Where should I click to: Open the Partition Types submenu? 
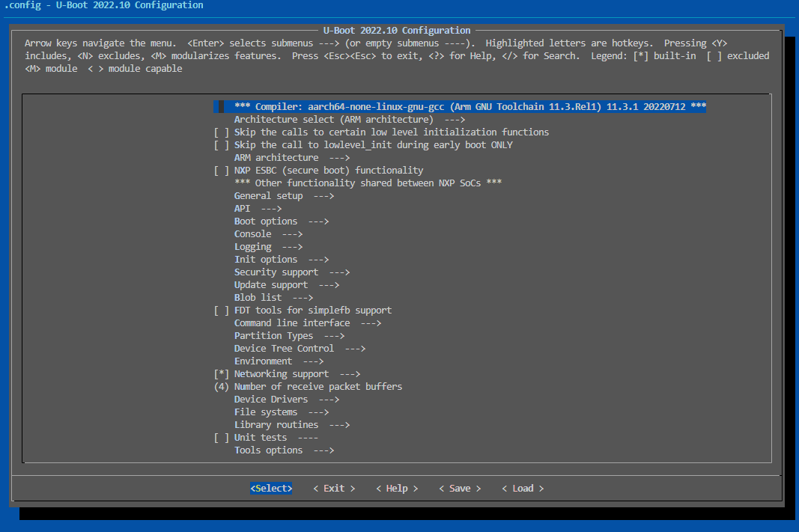(x=290, y=336)
